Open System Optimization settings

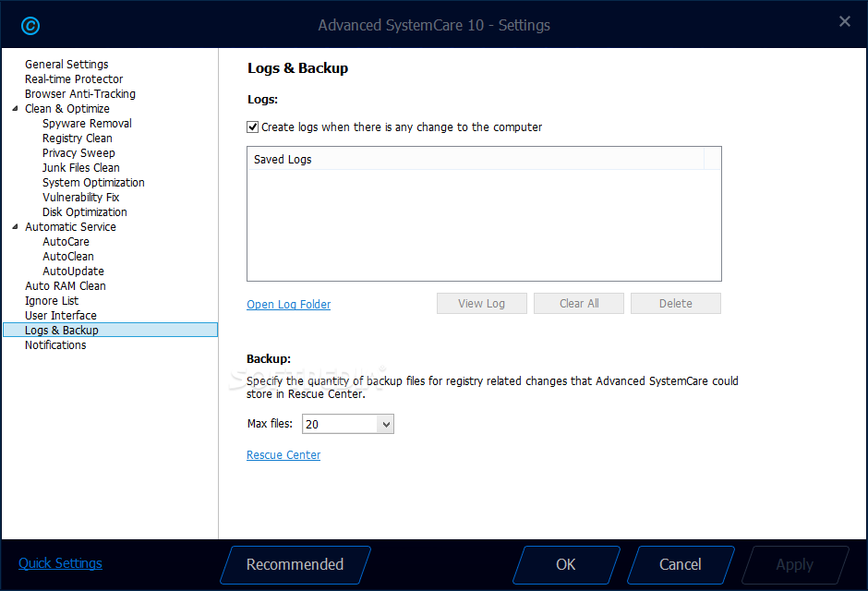[93, 183]
